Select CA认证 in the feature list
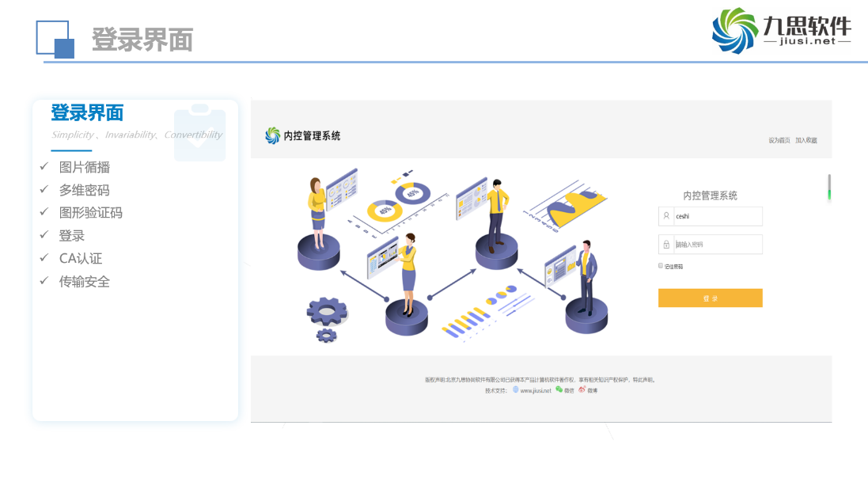868x486 pixels. coord(81,258)
